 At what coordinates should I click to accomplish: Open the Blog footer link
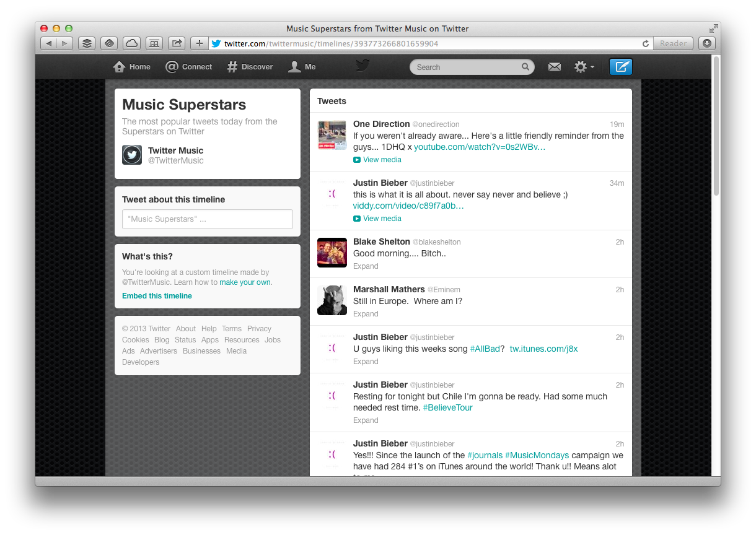click(x=162, y=340)
